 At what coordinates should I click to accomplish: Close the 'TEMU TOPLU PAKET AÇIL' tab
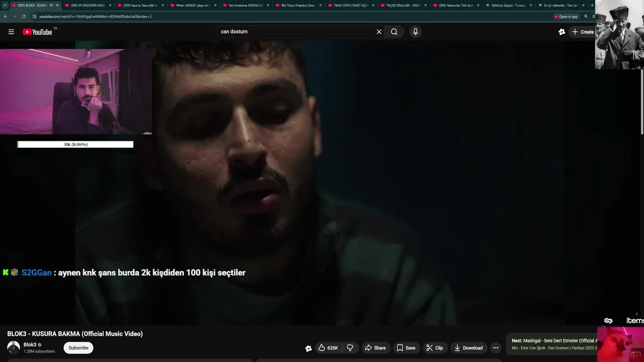coord(373,6)
